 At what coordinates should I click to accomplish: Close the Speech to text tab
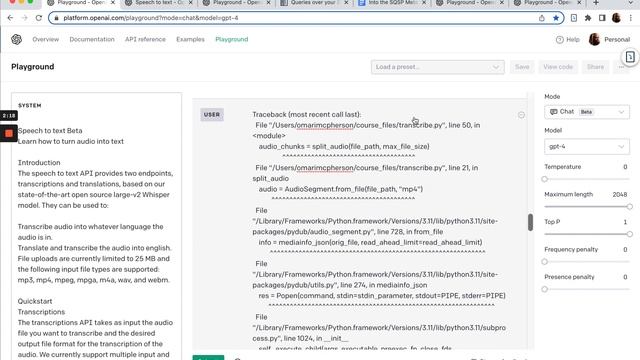(191, 3)
